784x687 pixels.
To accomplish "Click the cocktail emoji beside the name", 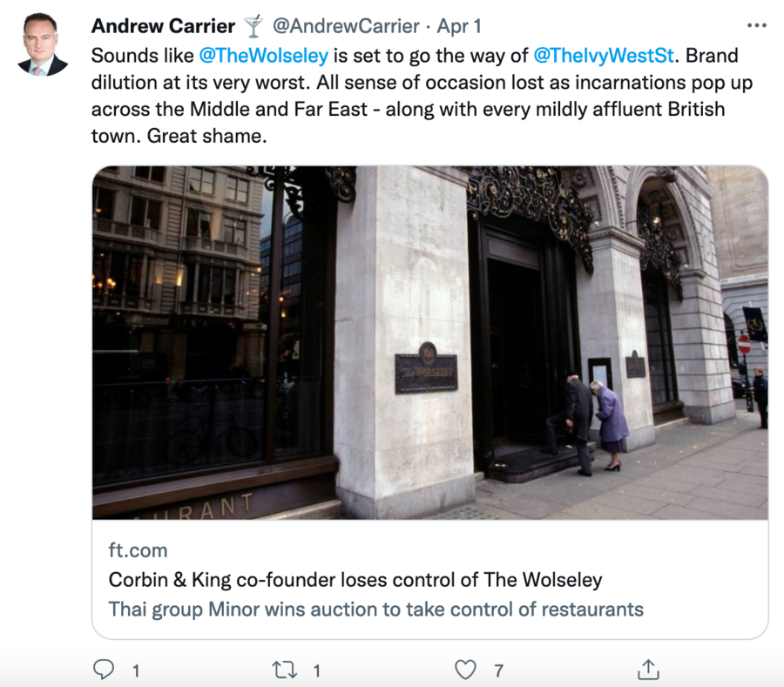I will 253,26.
